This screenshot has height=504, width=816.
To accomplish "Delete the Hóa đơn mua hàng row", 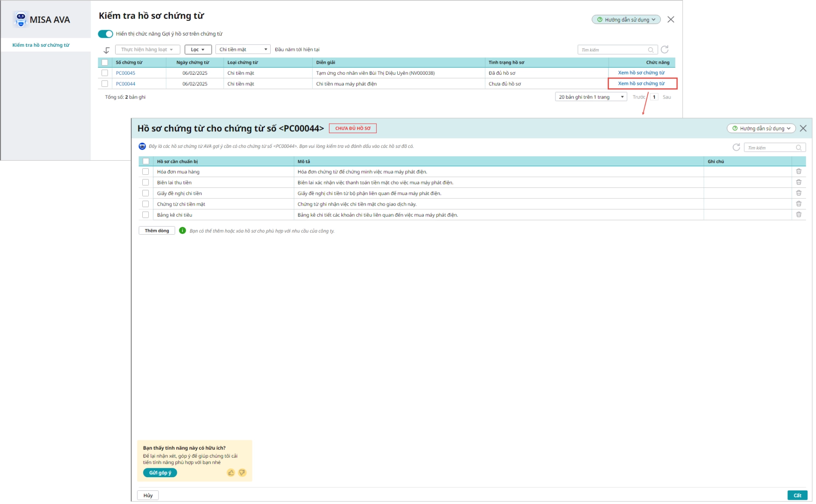I will click(799, 171).
